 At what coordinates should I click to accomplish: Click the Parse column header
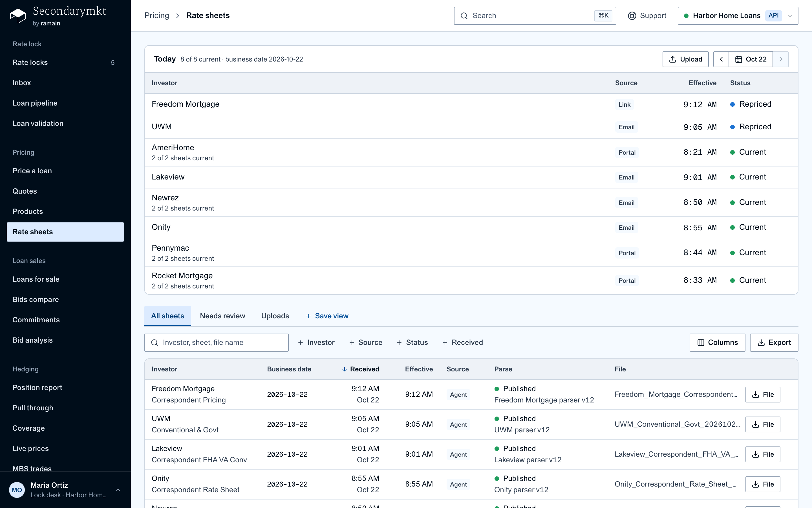coord(503,369)
